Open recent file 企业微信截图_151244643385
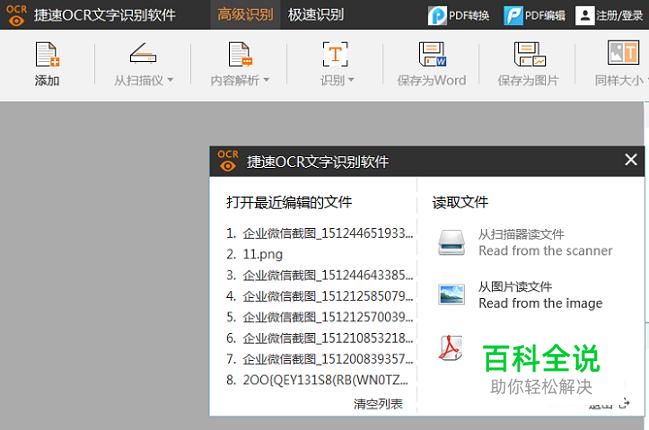 (x=320, y=275)
